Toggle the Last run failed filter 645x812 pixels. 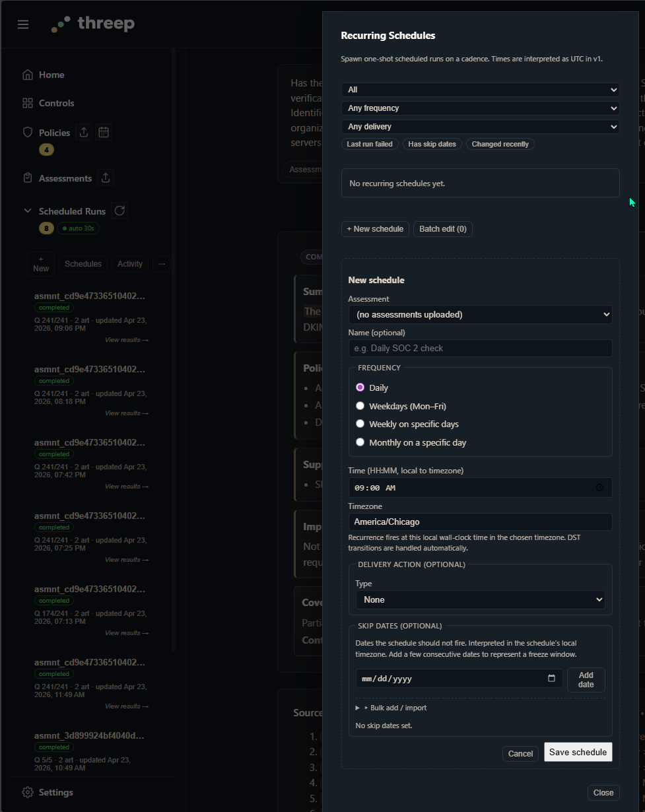pos(370,144)
